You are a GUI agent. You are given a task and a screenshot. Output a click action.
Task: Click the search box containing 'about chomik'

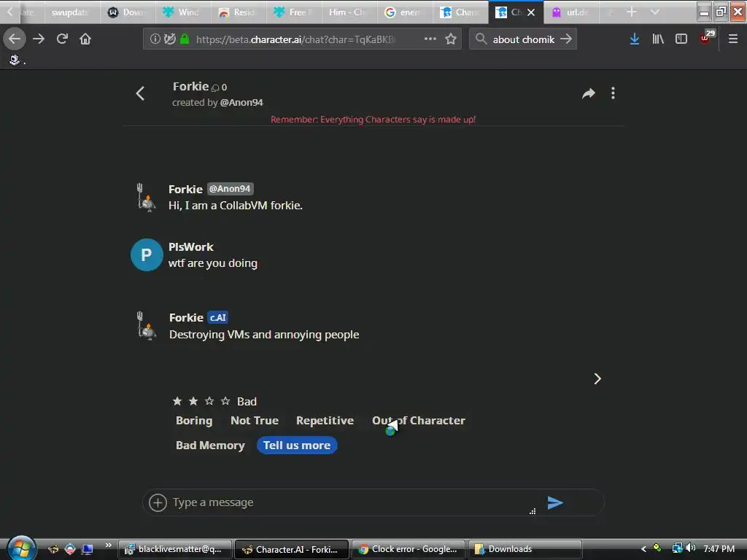tap(522, 39)
